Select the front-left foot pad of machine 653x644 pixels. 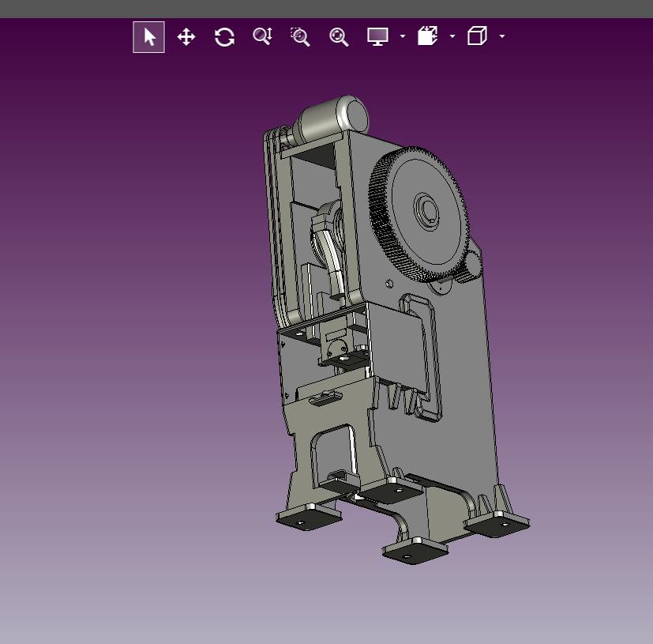pyautogui.click(x=309, y=517)
